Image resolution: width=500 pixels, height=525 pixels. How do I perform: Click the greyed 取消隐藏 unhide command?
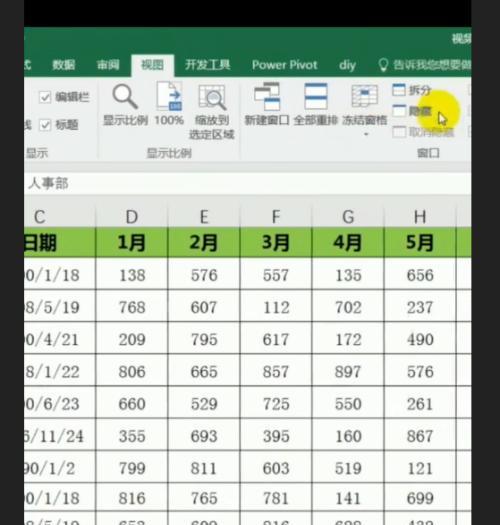click(x=423, y=132)
